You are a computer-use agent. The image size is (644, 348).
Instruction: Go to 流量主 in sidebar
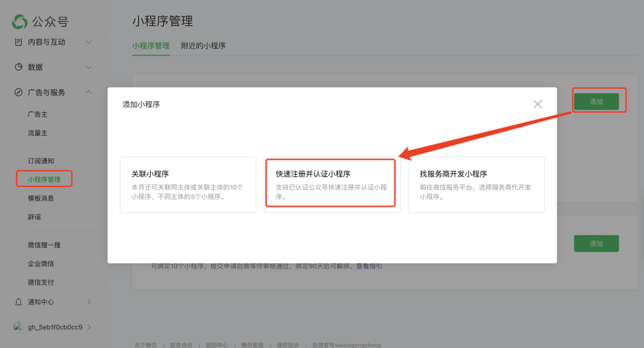pos(38,133)
